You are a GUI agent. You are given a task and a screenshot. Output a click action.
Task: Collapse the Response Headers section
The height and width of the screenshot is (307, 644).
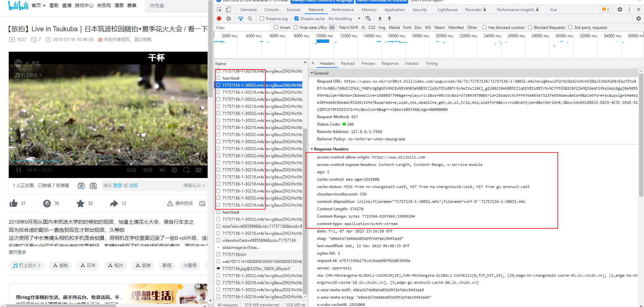(x=312, y=149)
